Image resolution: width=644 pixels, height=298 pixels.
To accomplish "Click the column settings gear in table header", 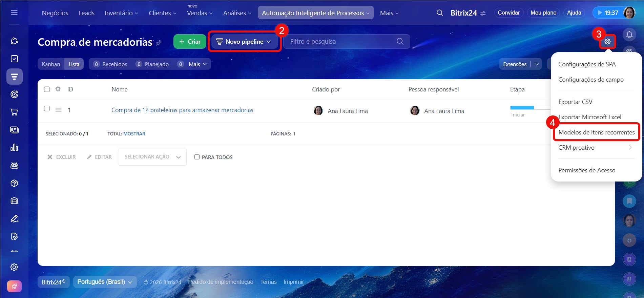I will click(x=58, y=89).
